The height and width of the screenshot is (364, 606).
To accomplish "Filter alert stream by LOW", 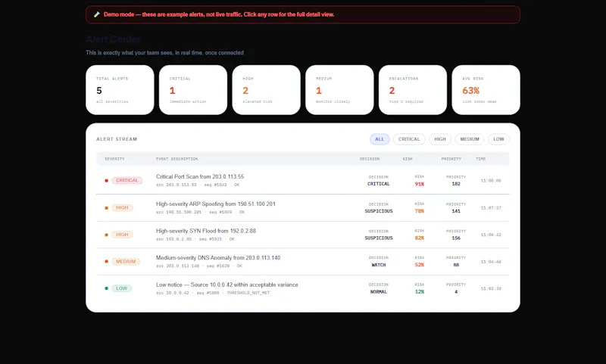I will [x=498, y=139].
